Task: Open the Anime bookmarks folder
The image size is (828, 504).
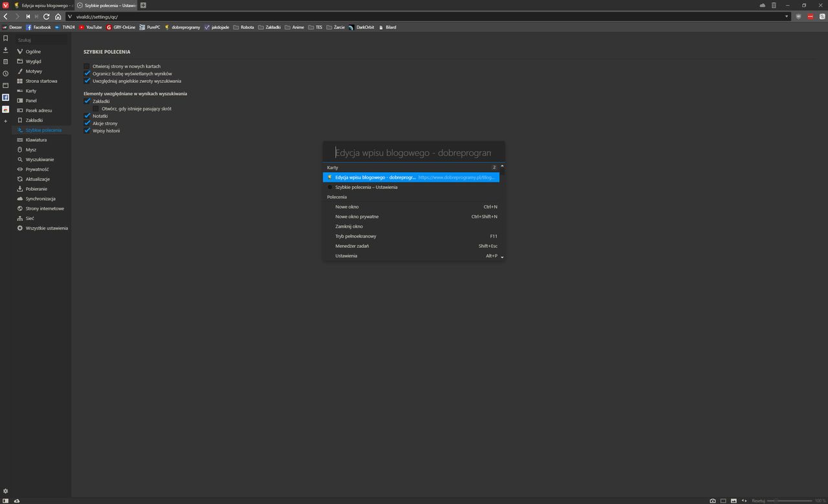Action: coord(294,27)
